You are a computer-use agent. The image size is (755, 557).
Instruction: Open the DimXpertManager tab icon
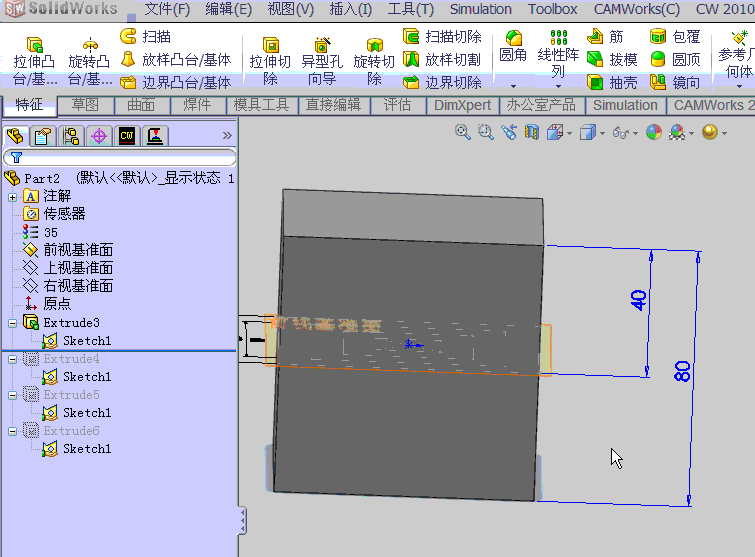[99, 136]
